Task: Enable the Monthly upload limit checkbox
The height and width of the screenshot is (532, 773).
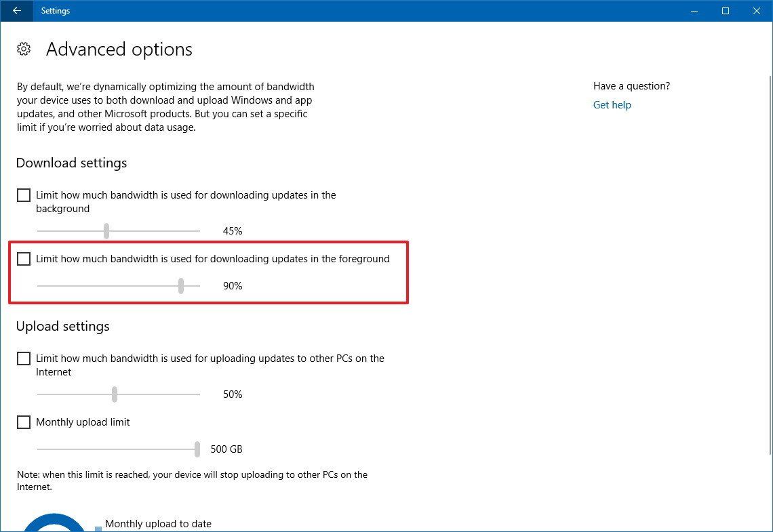Action: [24, 422]
